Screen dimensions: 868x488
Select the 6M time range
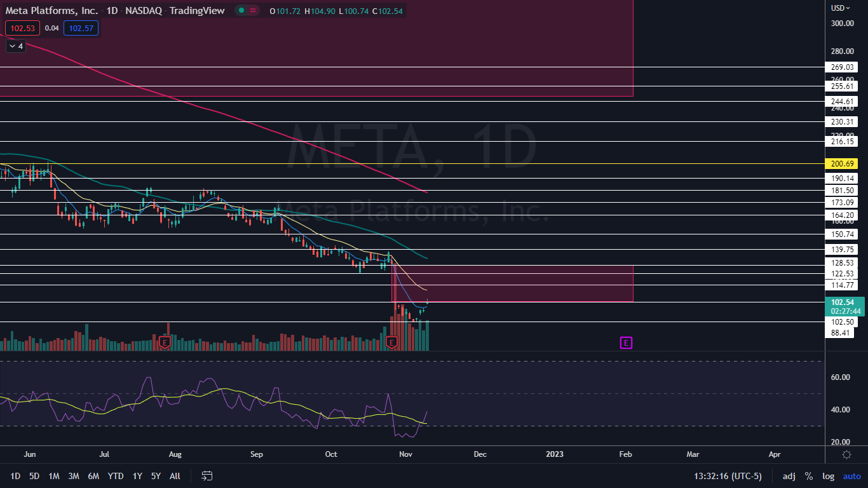93,476
